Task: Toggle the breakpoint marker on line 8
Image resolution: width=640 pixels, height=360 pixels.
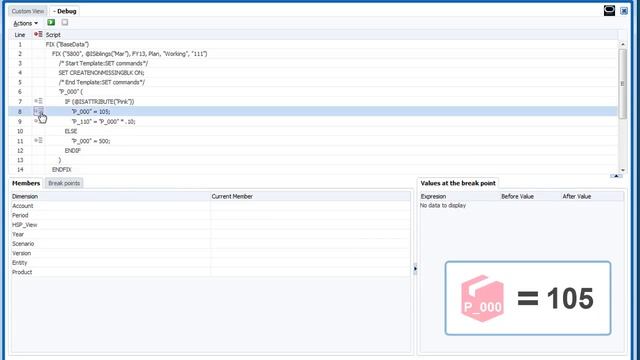Action: (38, 111)
